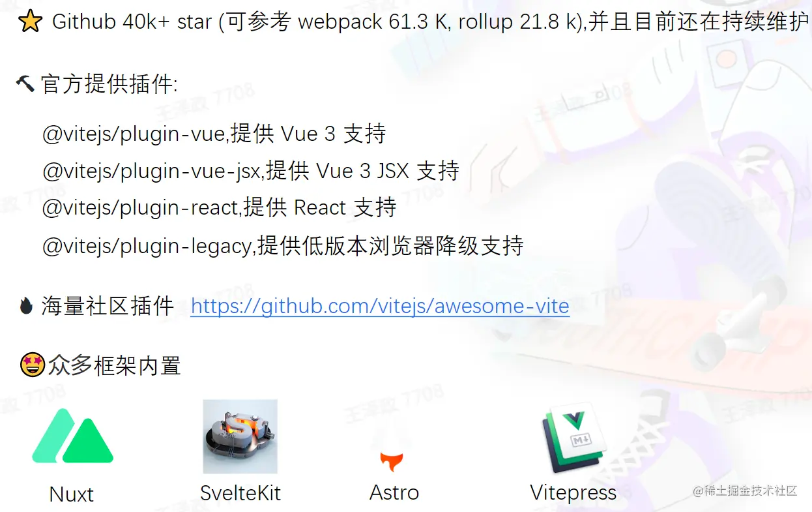This screenshot has width=812, height=512.
Task: Click the @vitejs/plugin-vue-jsx line
Action: (251, 171)
